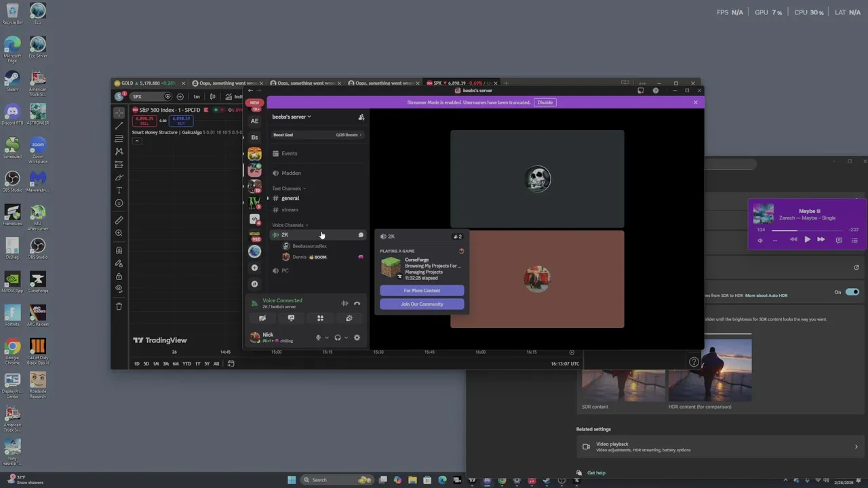Toggle hide all drawings eye icon
Image resolution: width=868 pixels, height=488 pixels.
click(x=119, y=289)
